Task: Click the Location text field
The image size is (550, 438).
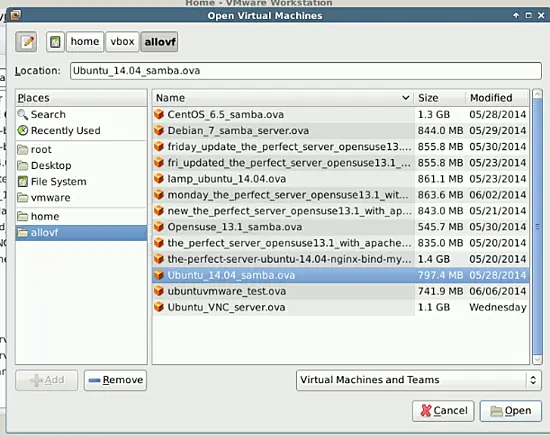Action: pos(306,71)
